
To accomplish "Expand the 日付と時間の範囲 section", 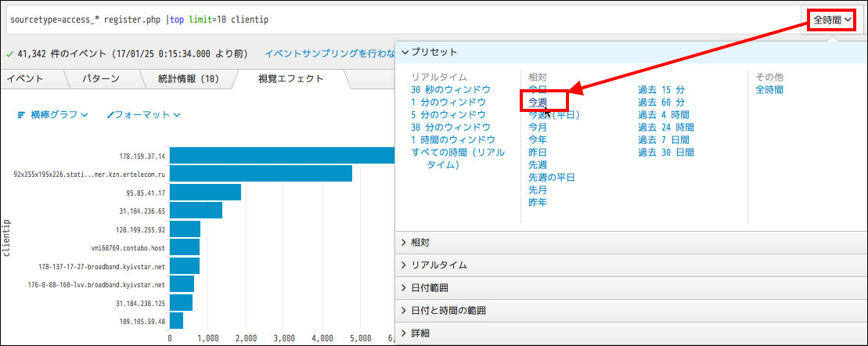I will click(448, 311).
